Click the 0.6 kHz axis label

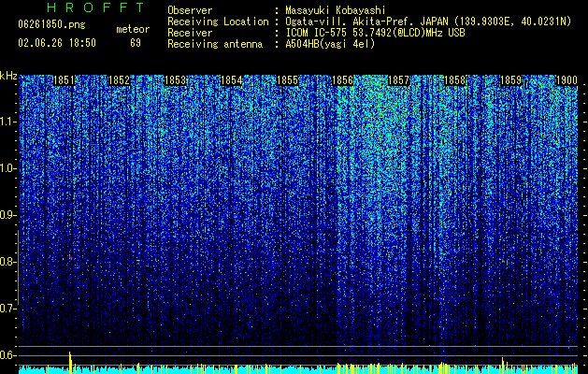[x=8, y=355]
